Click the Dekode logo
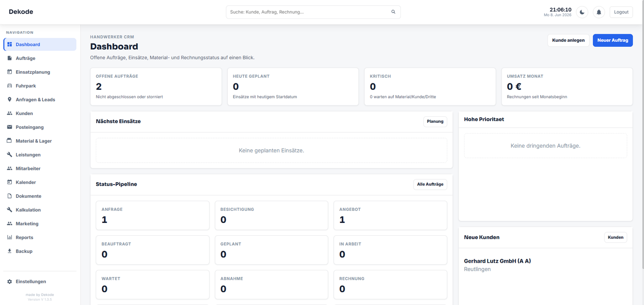 pos(21,12)
